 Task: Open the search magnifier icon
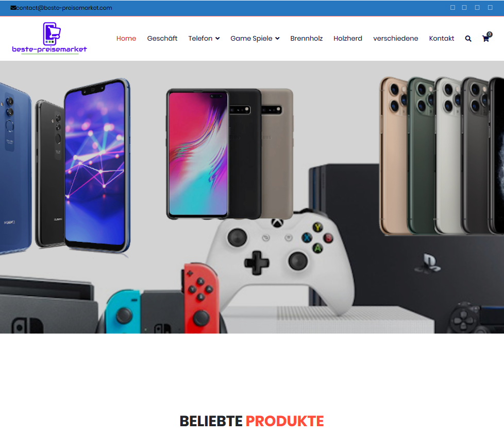pos(468,39)
